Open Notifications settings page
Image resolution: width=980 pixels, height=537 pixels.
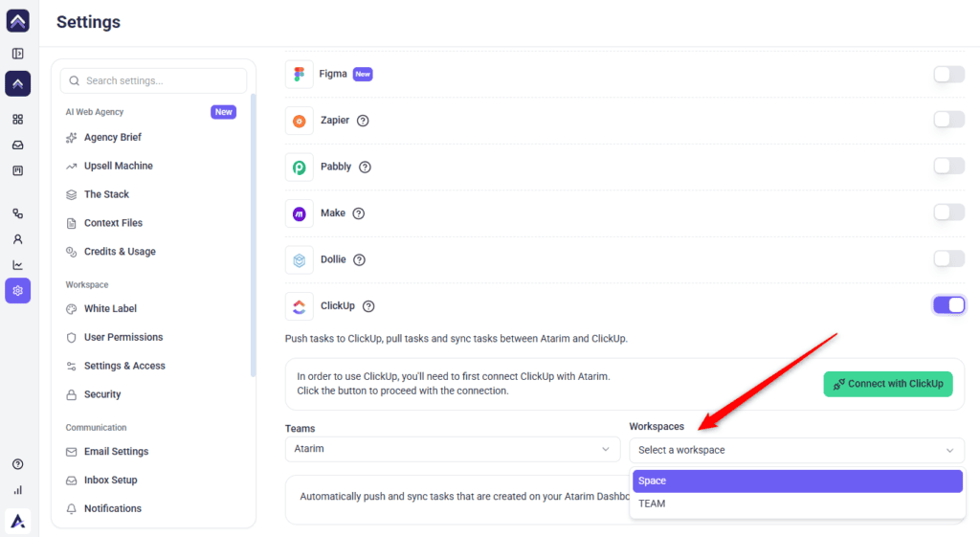pyautogui.click(x=113, y=508)
